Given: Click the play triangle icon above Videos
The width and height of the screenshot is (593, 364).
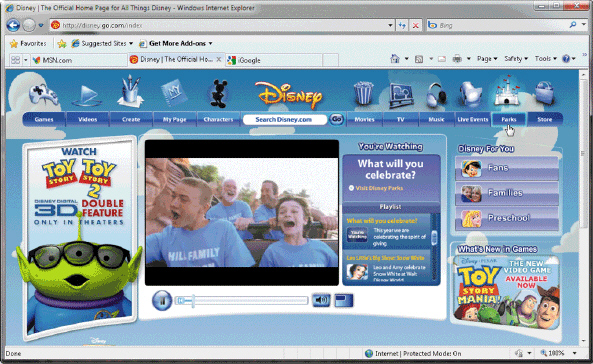Looking at the screenshot, I should click(x=87, y=96).
